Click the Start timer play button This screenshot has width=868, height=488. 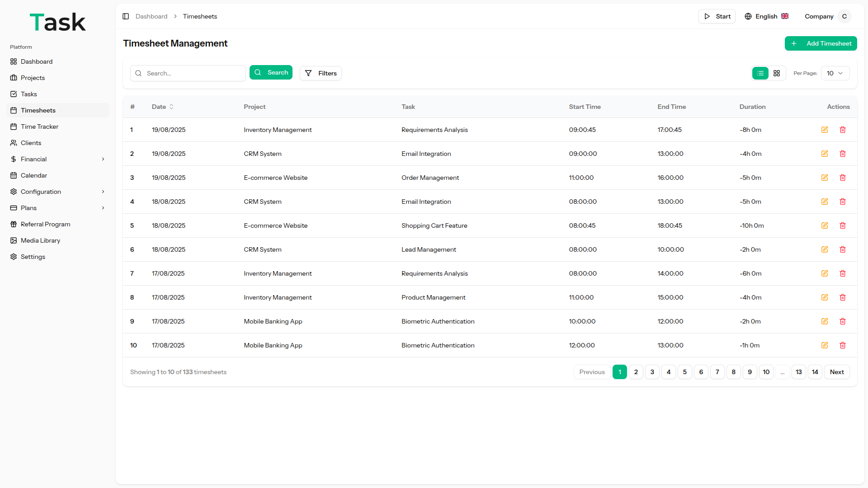pyautogui.click(x=717, y=16)
